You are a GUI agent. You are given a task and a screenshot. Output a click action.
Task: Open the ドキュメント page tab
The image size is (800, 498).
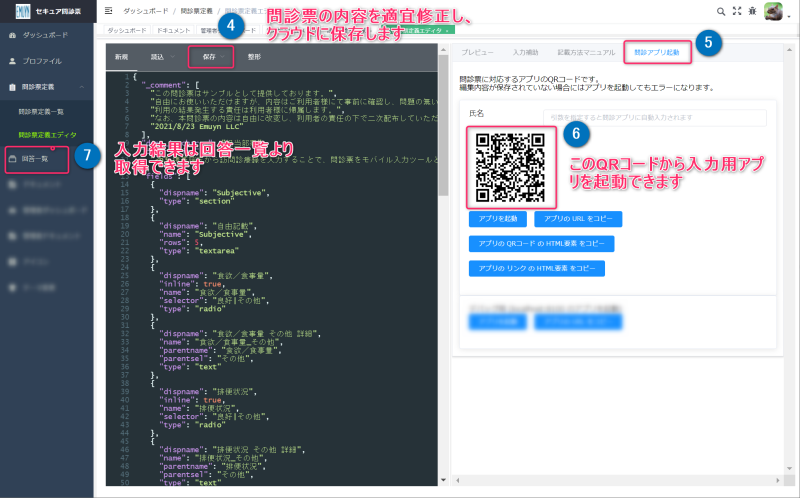pyautogui.click(x=173, y=31)
